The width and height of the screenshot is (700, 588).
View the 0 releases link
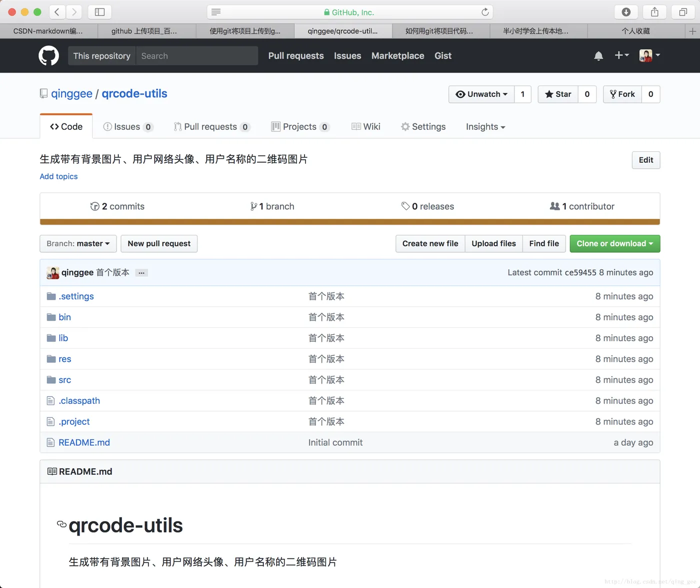coord(427,206)
